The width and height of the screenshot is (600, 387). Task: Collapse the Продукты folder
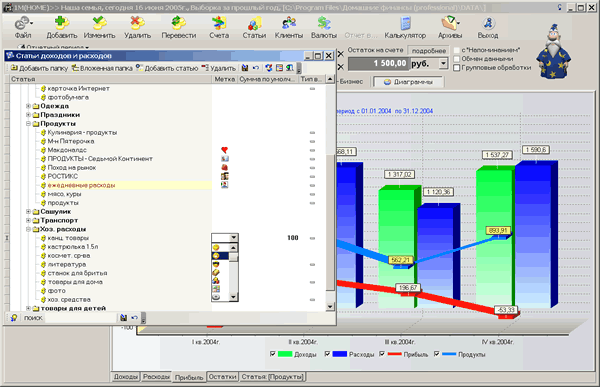(28, 123)
